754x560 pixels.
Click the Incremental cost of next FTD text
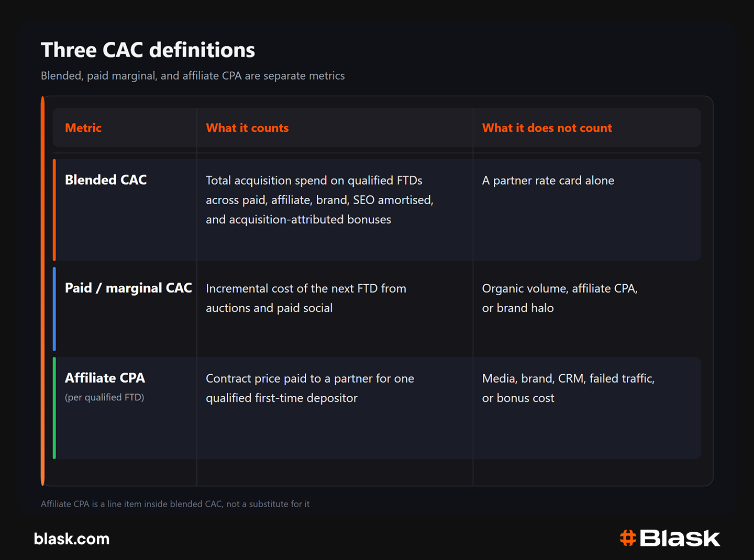tap(306, 298)
